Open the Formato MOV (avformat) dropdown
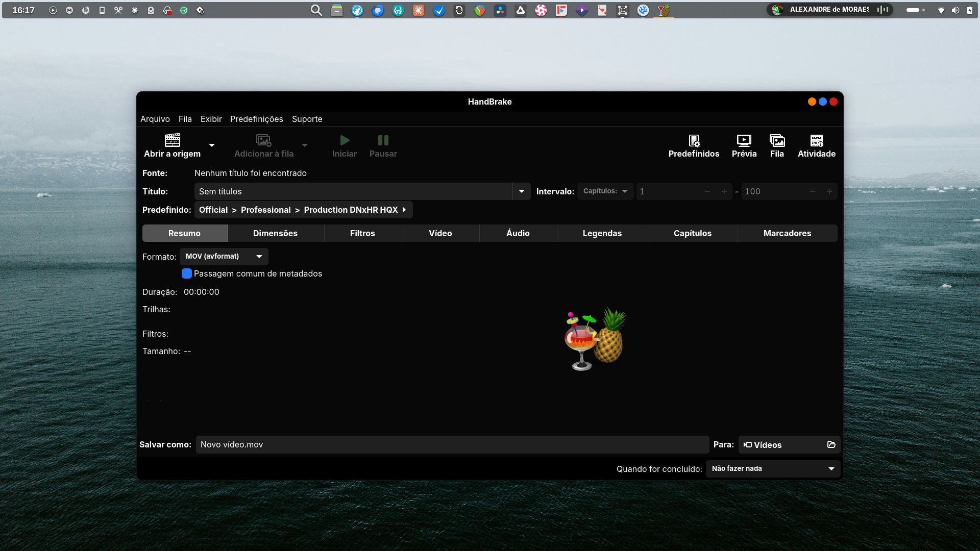Screen dimensions: 980x551 (x=224, y=257)
